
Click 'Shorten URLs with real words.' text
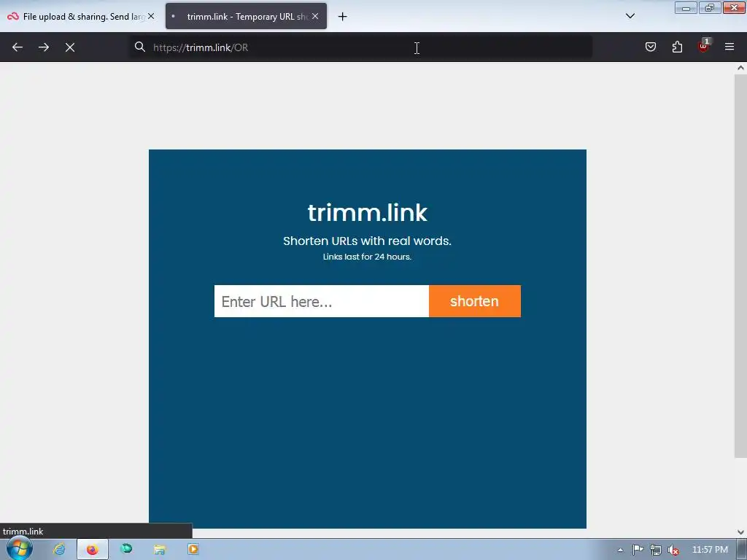[x=368, y=241]
